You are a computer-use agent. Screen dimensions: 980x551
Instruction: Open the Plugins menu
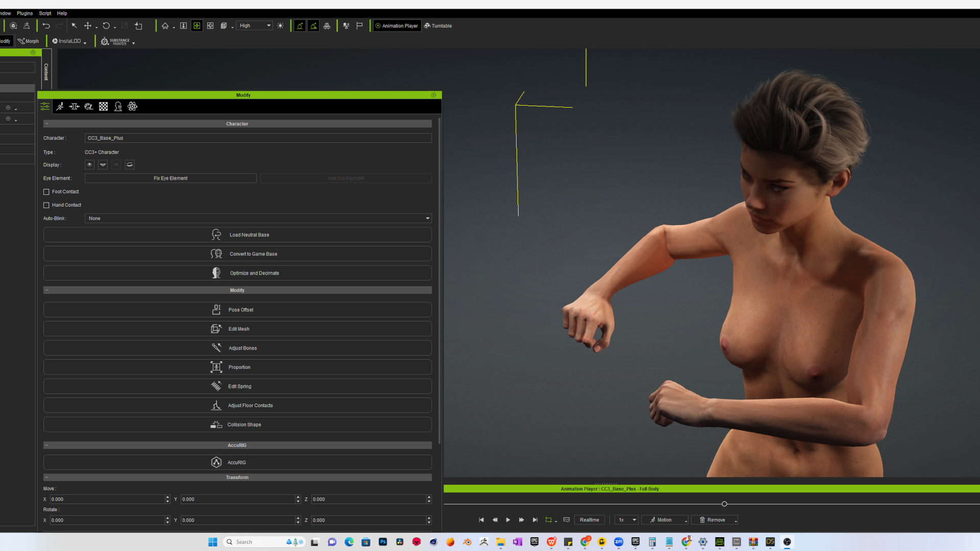(24, 13)
